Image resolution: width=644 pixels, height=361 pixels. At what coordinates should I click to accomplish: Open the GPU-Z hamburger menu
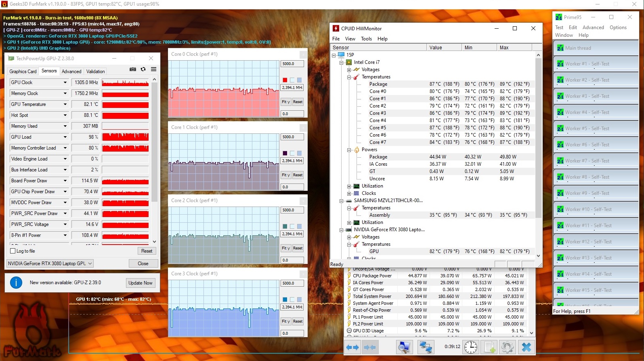pos(154,69)
